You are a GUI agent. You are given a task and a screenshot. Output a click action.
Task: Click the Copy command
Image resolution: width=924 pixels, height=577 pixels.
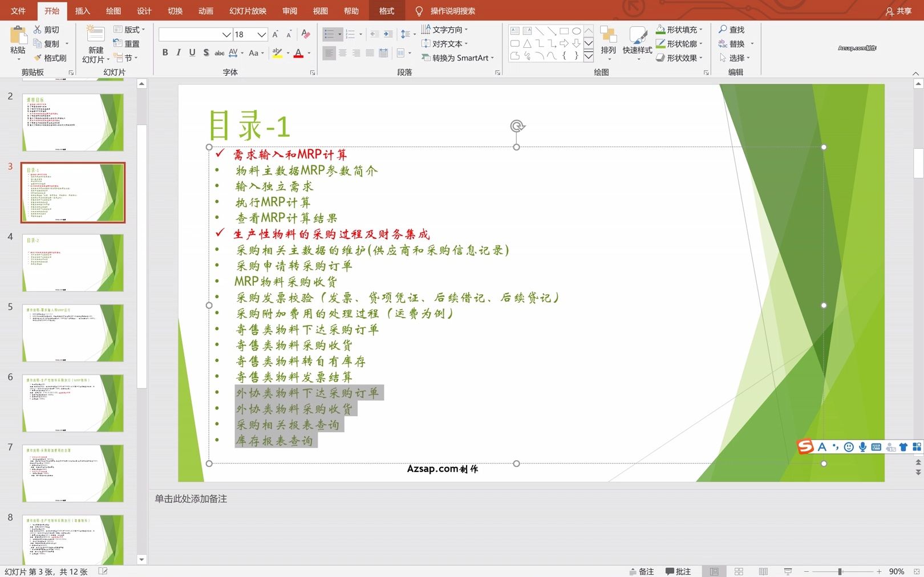[46, 44]
